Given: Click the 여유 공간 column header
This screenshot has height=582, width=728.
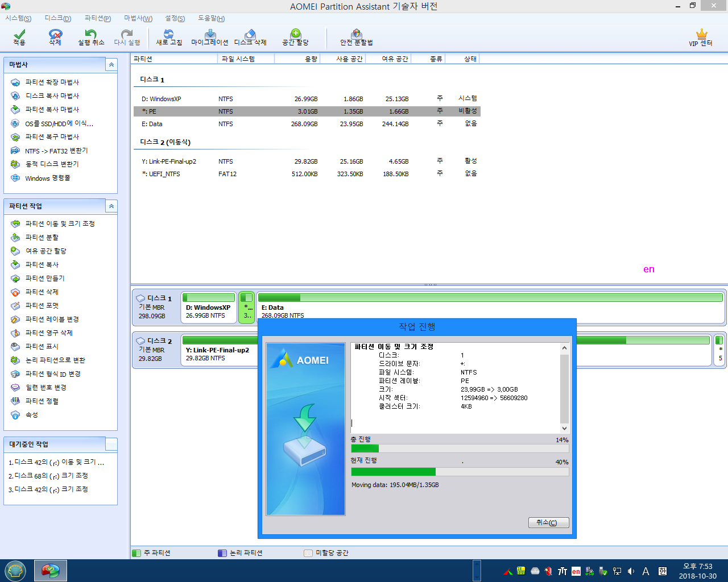Looking at the screenshot, I should (388, 59).
